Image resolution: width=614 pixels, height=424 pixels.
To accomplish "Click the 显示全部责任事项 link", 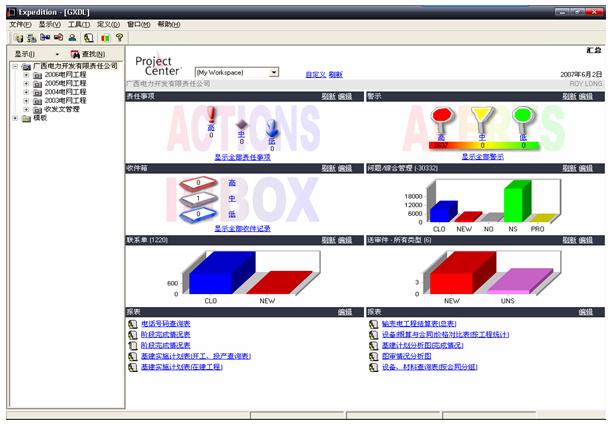I will click(x=241, y=157).
